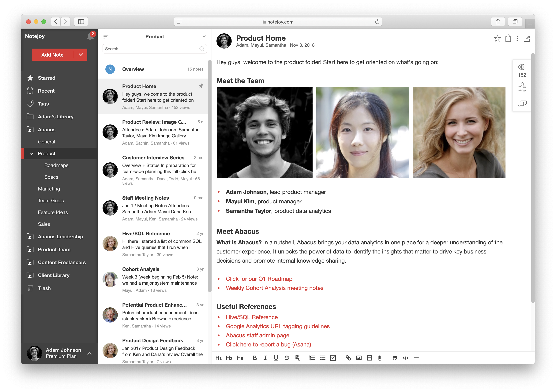The width and height of the screenshot is (556, 392).
Task: Open the Add Note dropdown arrow
Action: [x=81, y=55]
